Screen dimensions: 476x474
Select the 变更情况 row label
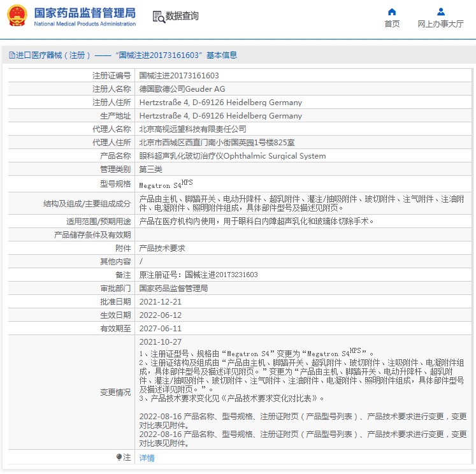(116, 392)
